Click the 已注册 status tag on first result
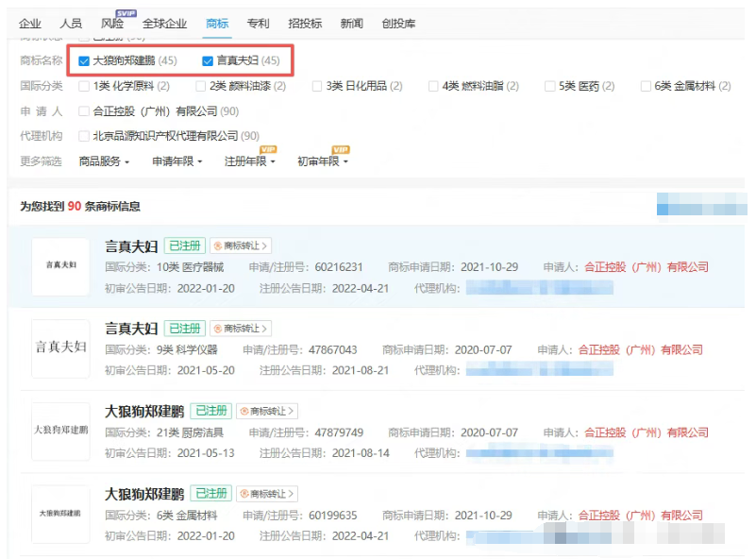Screen dimensions: 756x559 pos(184,246)
